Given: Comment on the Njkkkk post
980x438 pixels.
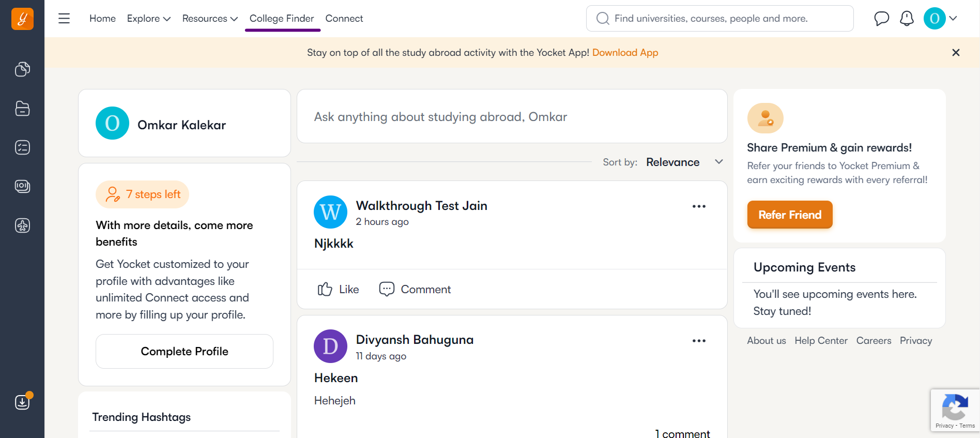Looking at the screenshot, I should click(415, 289).
